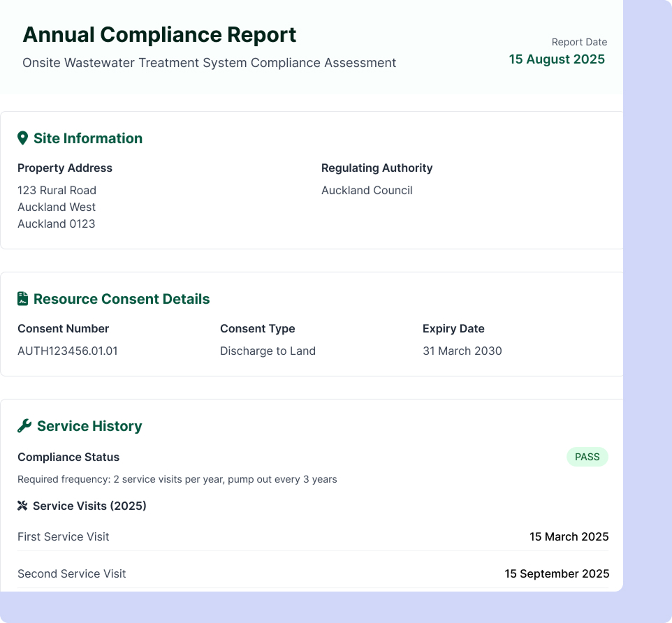Select the Expiry Date 31 March 2030
The image size is (672, 623).
tap(462, 351)
